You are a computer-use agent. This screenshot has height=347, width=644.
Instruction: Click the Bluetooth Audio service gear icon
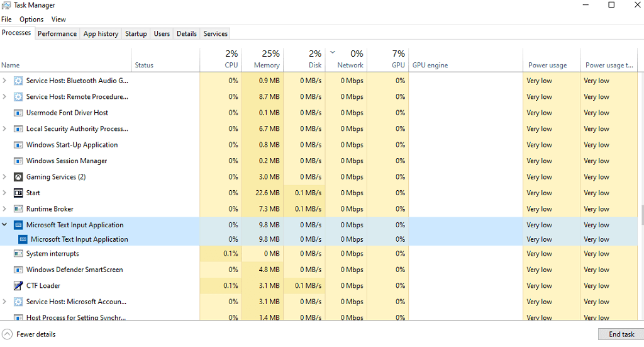point(18,81)
